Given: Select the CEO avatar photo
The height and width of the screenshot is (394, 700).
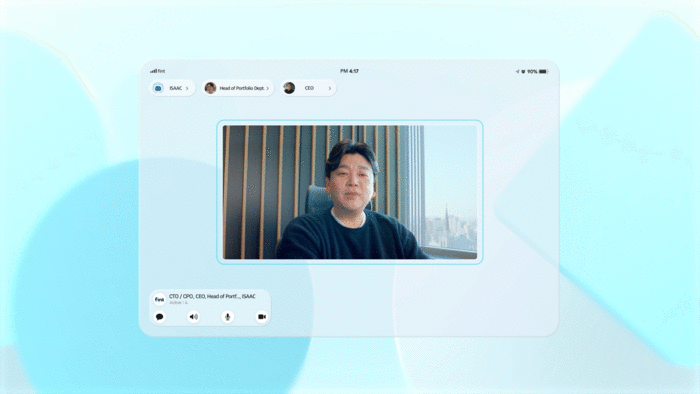Looking at the screenshot, I should [x=289, y=88].
